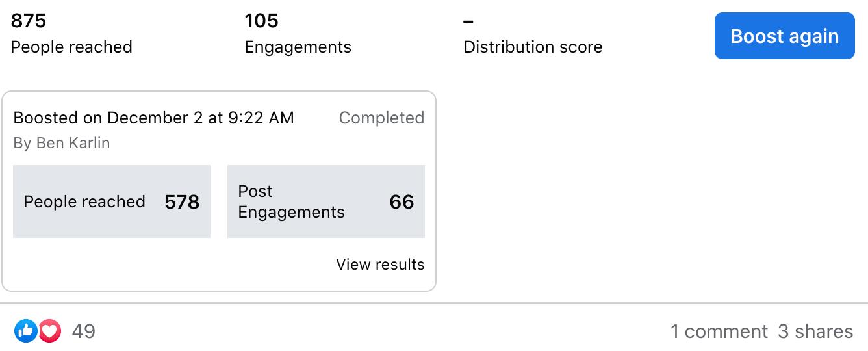Open the list of 49 reactions

coord(84,331)
